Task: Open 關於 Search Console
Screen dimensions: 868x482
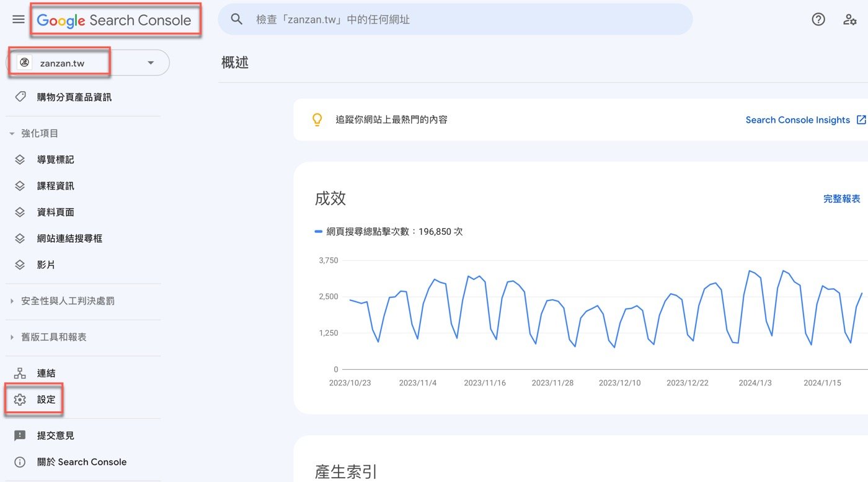Action: 83,462
